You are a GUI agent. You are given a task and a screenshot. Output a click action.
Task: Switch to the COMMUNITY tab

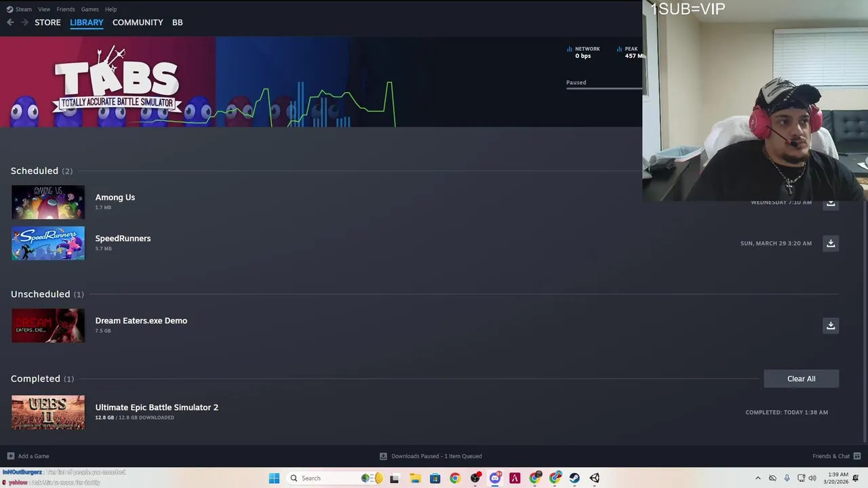tap(138, 22)
